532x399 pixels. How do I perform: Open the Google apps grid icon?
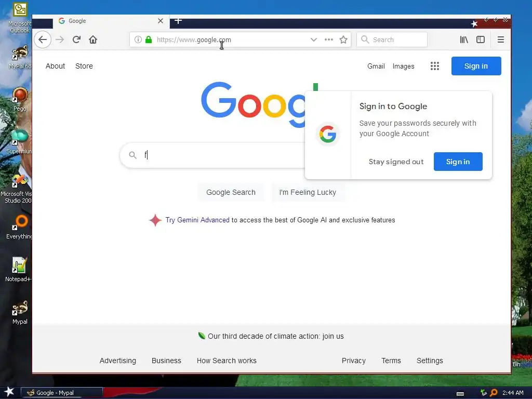tap(435, 66)
